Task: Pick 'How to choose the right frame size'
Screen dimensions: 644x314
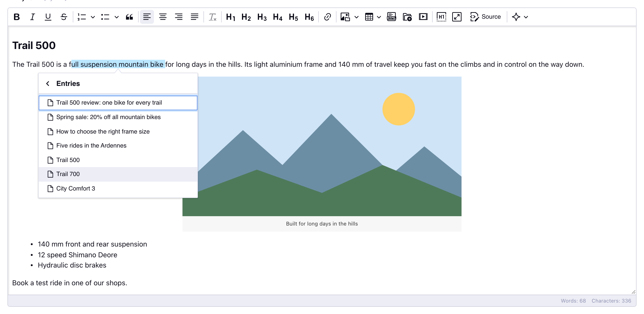Action: click(118, 132)
